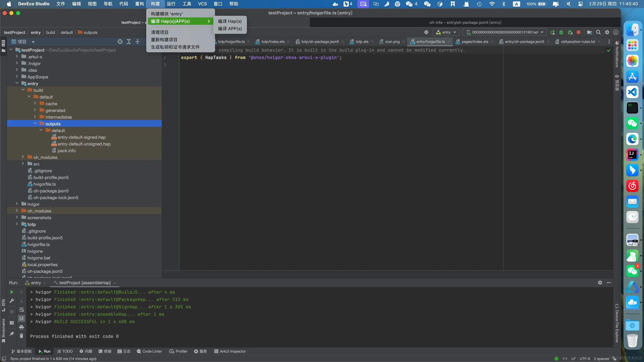The height and width of the screenshot is (362, 644).
Task: Click the green Run/rerun toolbar icon
Action: tap(552, 32)
